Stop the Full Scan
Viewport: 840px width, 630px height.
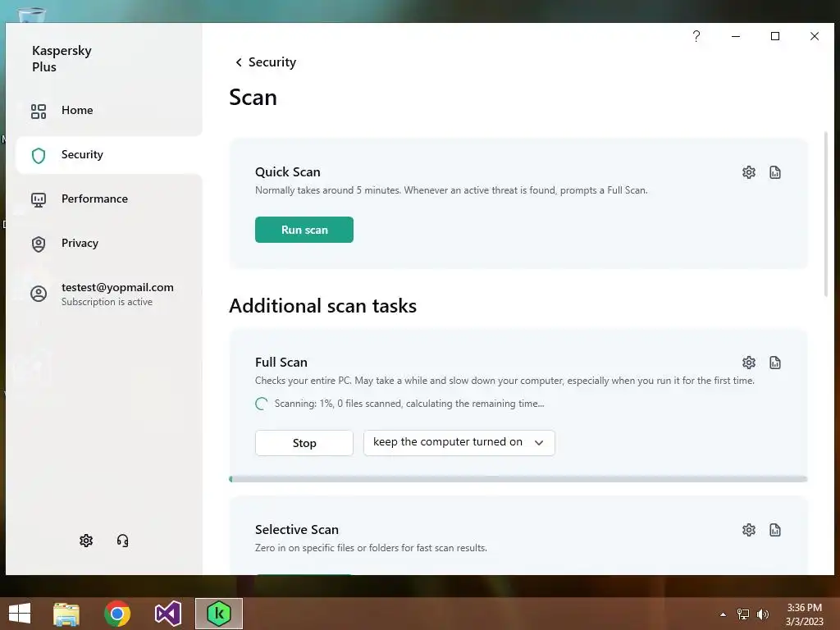pos(304,443)
